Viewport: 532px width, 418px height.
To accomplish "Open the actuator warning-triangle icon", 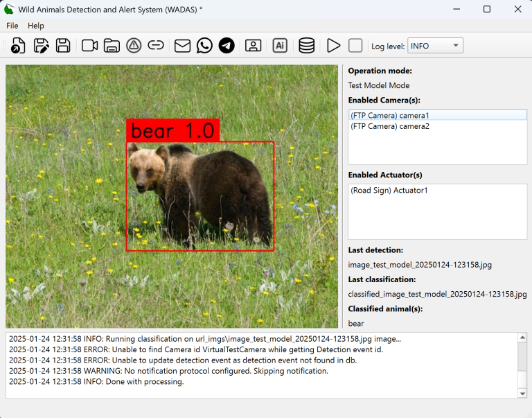I will (x=134, y=46).
